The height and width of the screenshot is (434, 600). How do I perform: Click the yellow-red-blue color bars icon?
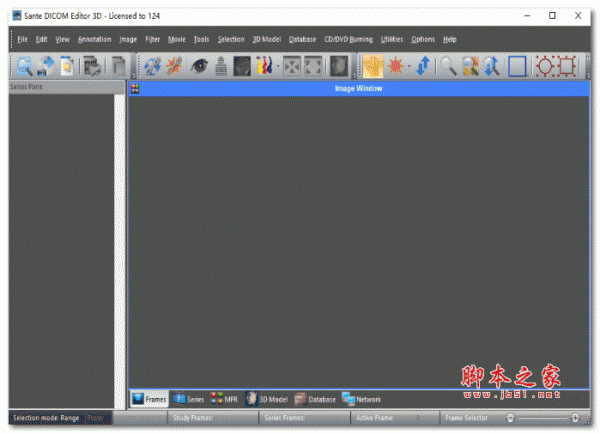264,66
